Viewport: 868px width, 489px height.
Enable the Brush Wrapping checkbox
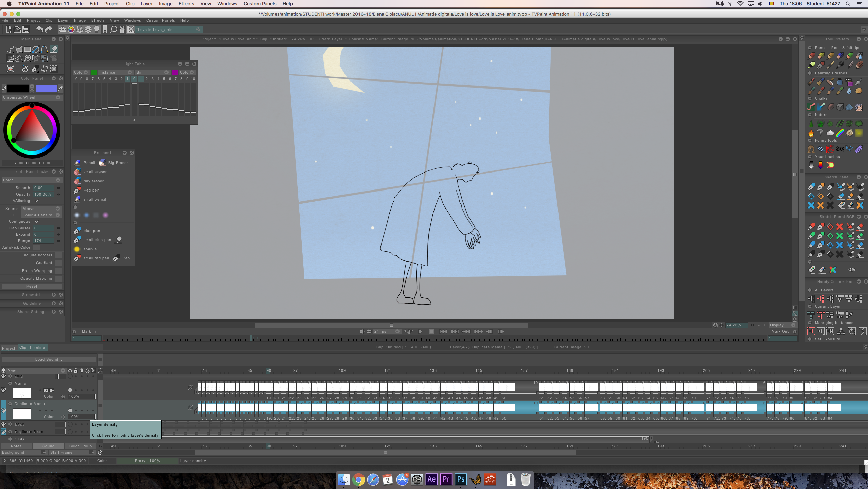point(59,271)
